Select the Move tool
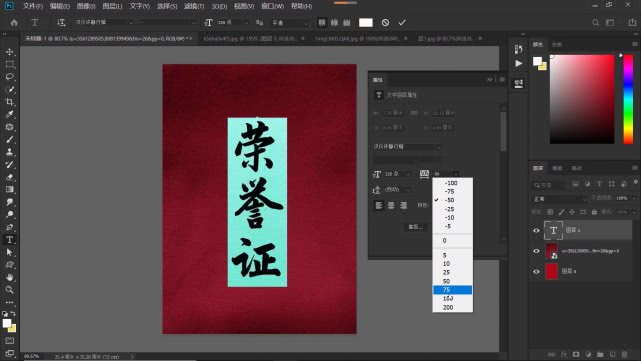This screenshot has height=361, width=641. click(9, 52)
